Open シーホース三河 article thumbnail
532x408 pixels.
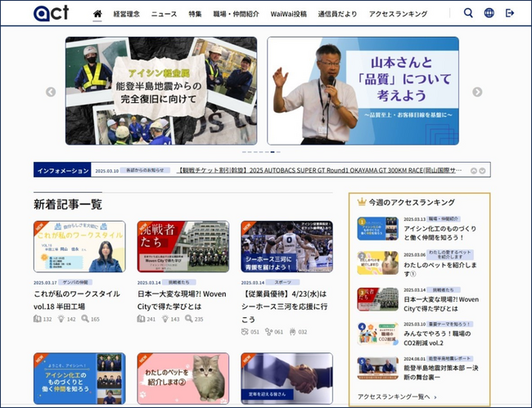pos(286,246)
